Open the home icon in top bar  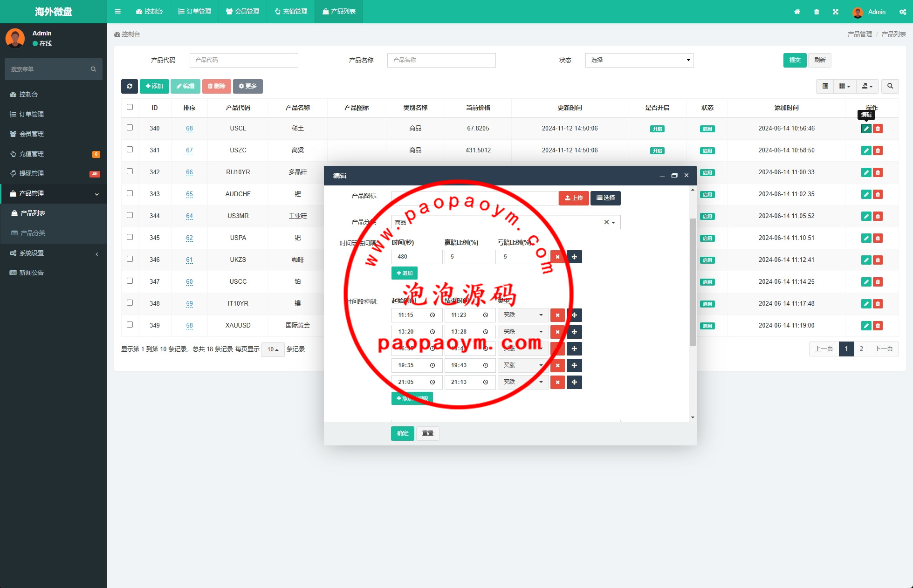click(797, 12)
